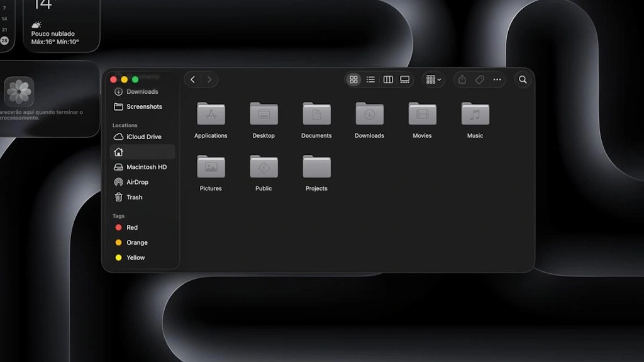
Task: Go forward with the right chevron
Action: click(209, 79)
